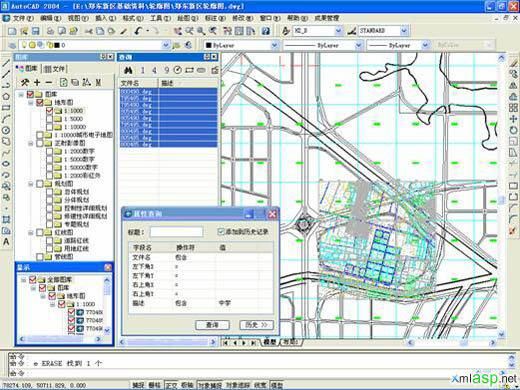Switch to the 文件 tab in library panel
Viewport: 520px width, 390px height.
tap(55, 69)
